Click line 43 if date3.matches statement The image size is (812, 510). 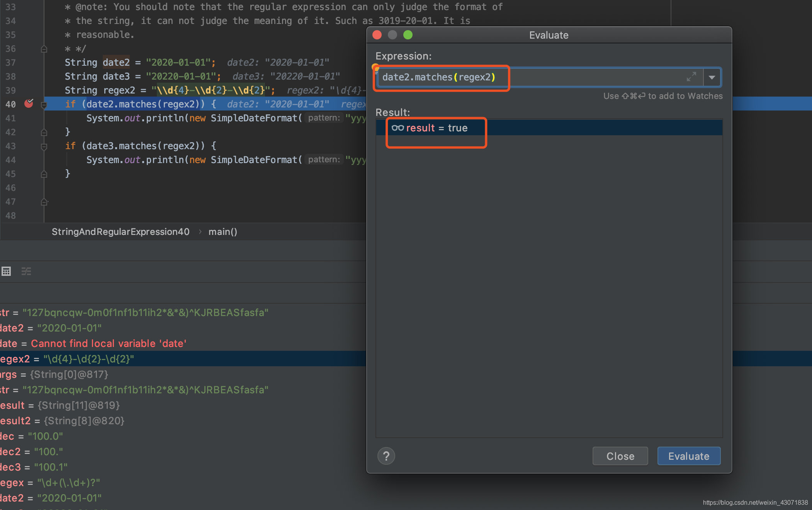[x=141, y=146]
